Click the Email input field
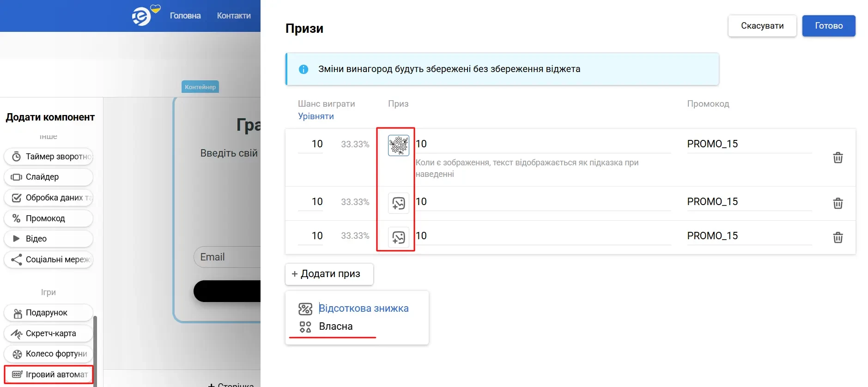868x387 pixels. click(227, 257)
